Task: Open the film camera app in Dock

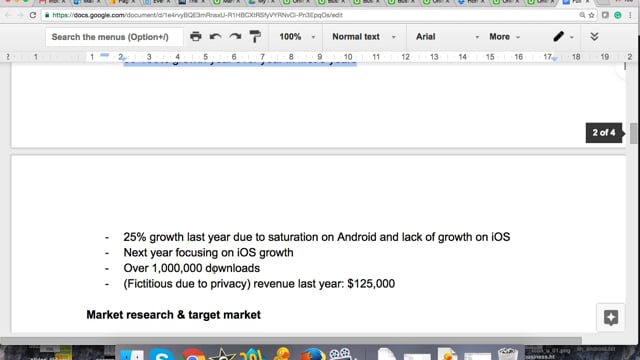Action: tap(341, 354)
